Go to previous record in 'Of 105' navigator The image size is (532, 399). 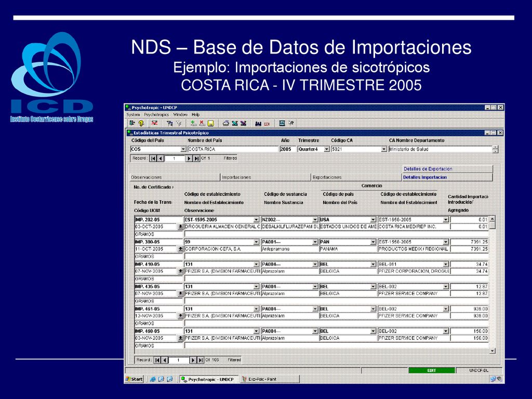coord(165,360)
